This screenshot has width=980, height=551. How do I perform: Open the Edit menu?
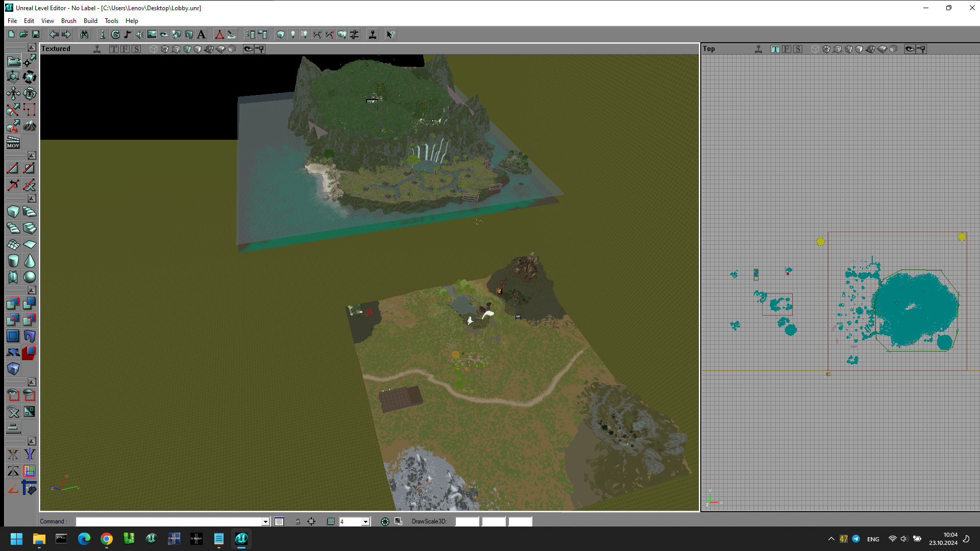click(29, 21)
